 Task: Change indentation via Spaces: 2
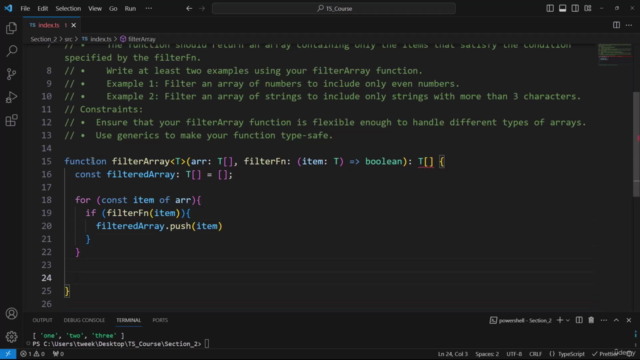pyautogui.click(x=487, y=354)
